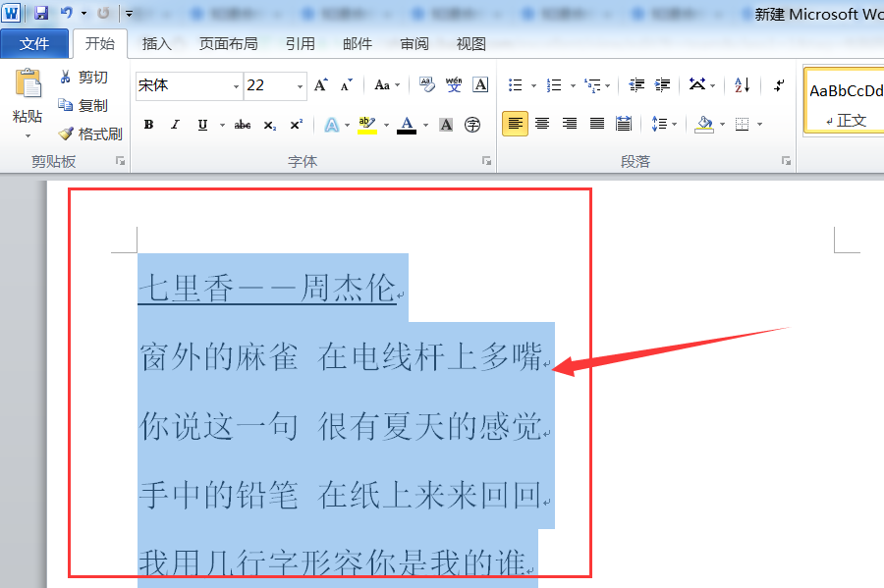Click the Sort A-Z icon
Screen dimensions: 884x588
[742, 85]
